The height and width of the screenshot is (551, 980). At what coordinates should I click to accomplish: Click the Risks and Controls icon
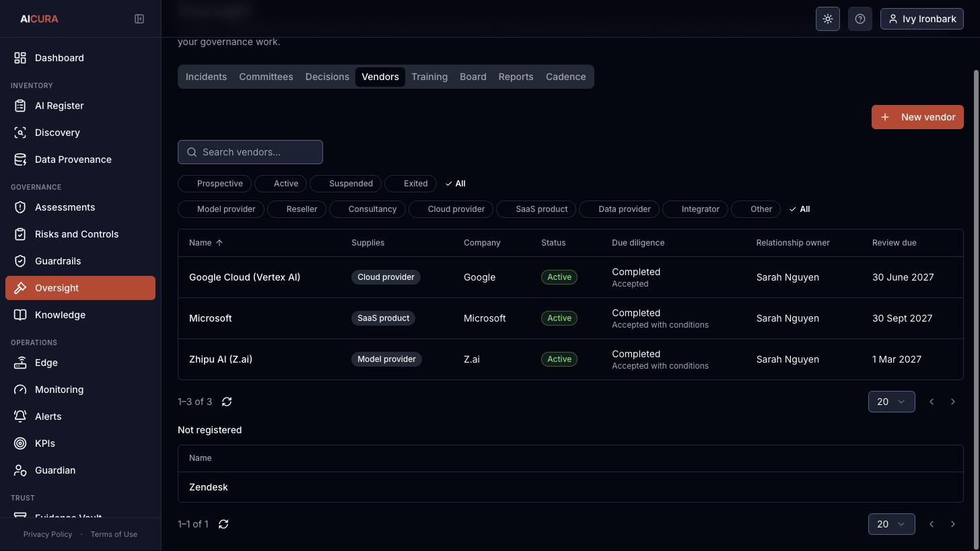point(20,234)
